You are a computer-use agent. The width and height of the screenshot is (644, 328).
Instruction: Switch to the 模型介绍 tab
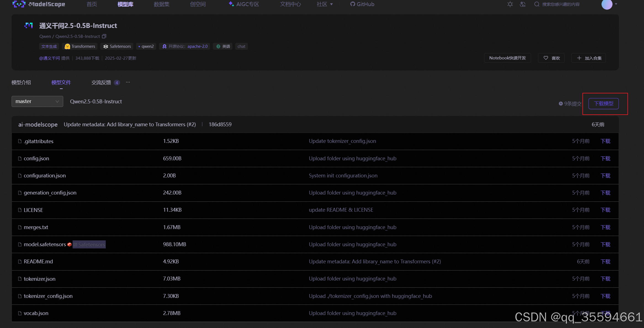point(21,82)
